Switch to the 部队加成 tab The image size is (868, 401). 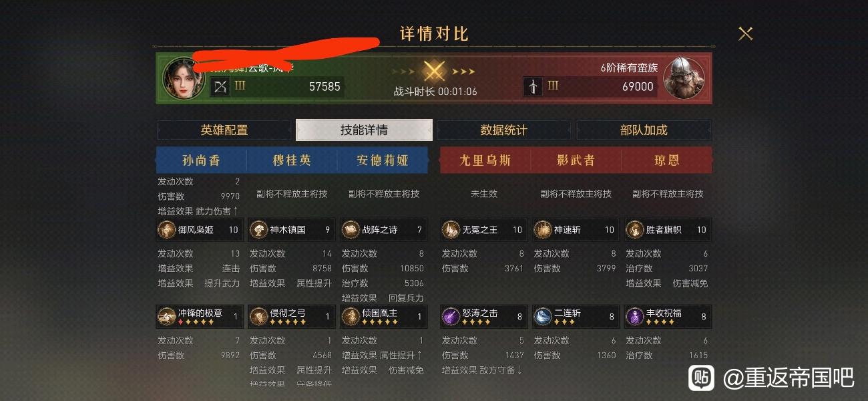pyautogui.click(x=644, y=130)
